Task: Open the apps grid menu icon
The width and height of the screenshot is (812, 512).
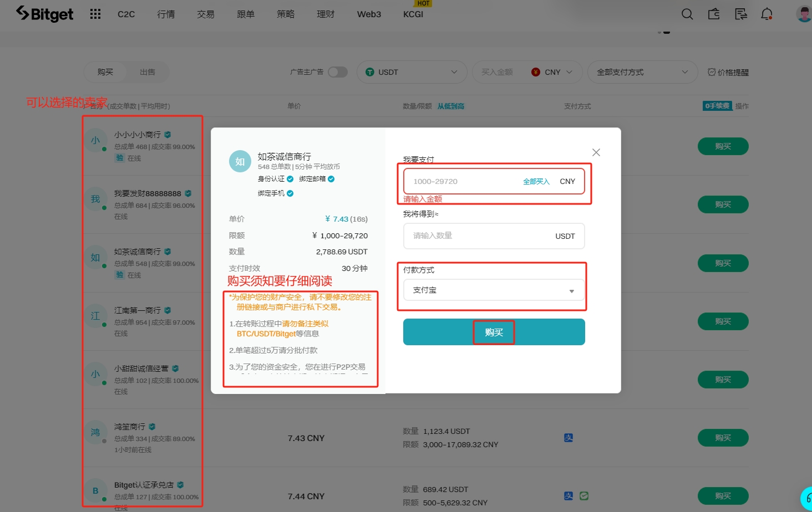Action: click(95, 14)
